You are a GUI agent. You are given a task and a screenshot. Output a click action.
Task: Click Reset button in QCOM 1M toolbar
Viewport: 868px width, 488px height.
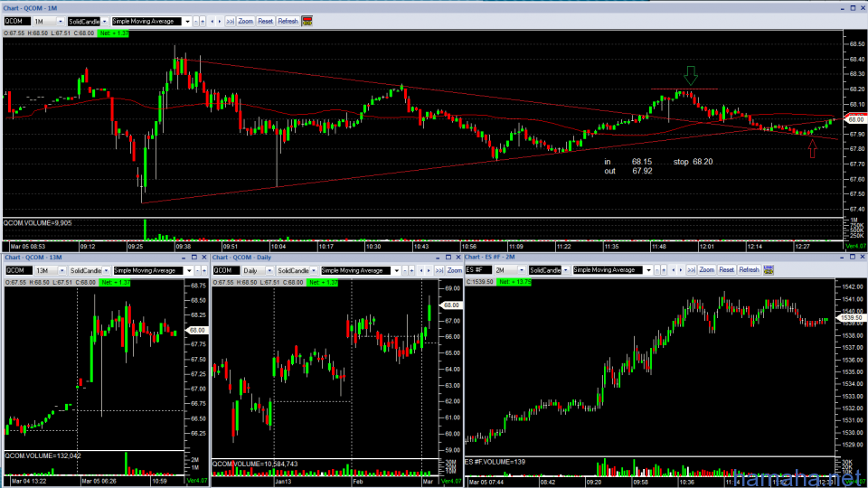tap(265, 21)
